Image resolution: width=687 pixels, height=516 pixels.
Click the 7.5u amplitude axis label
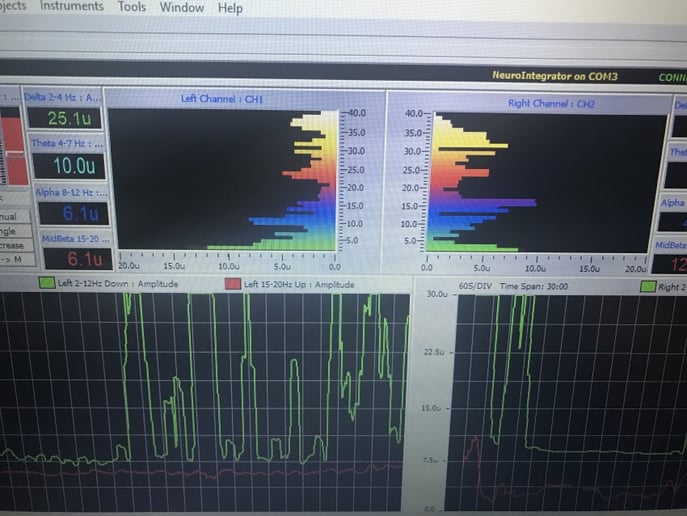pyautogui.click(x=429, y=460)
